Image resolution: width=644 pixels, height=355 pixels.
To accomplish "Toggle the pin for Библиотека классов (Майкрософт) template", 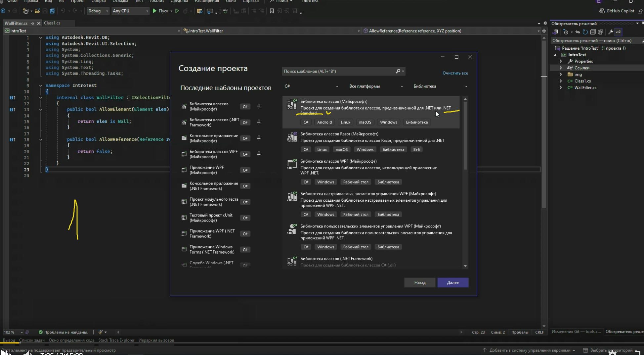I will [259, 106].
